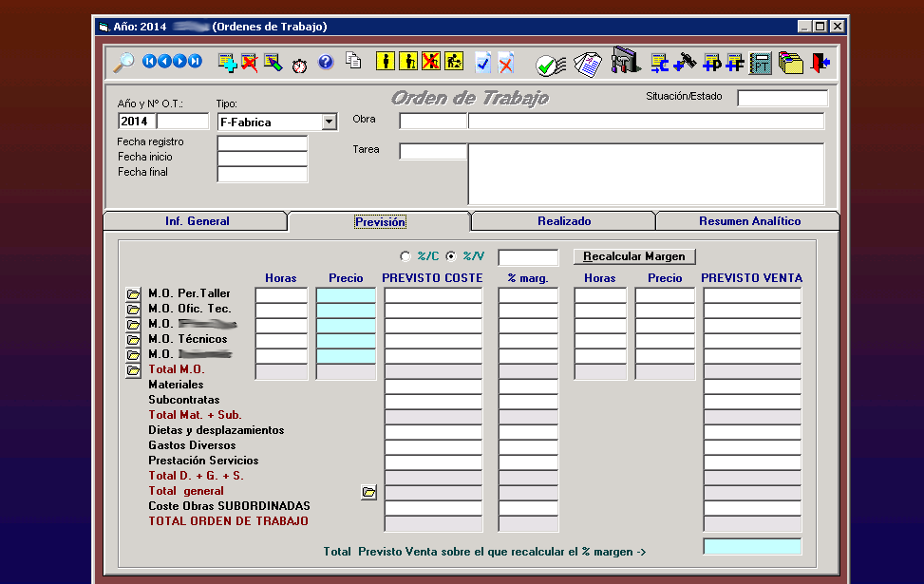
Task: Click Previsto Coste field for Dietas y desplazamientos
Action: [x=434, y=433]
